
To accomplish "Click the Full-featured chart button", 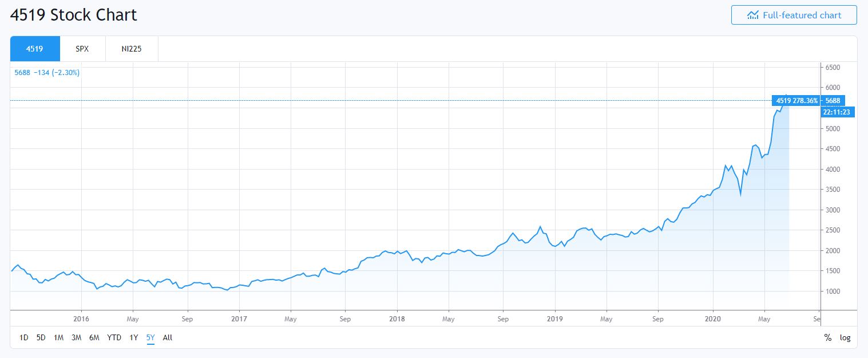I will (x=794, y=15).
